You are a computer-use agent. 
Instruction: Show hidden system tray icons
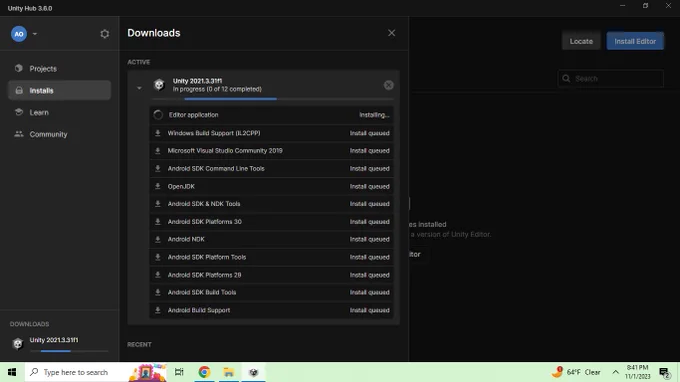coord(615,372)
